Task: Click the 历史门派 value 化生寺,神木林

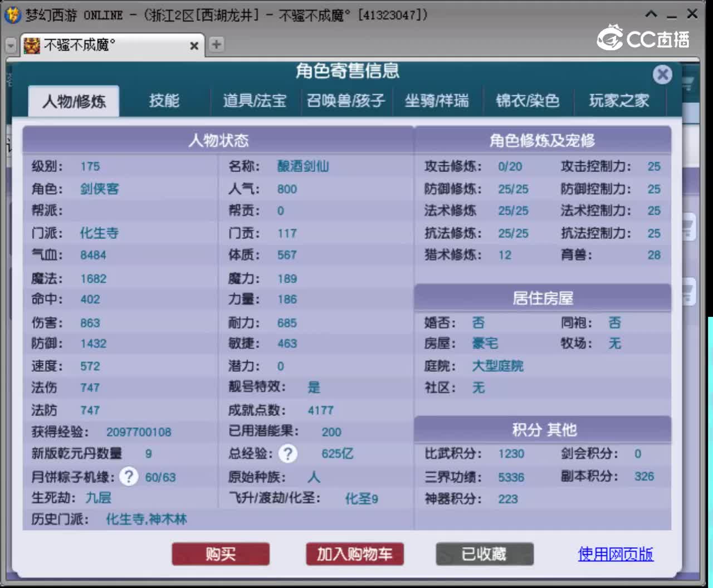Action: 146,520
